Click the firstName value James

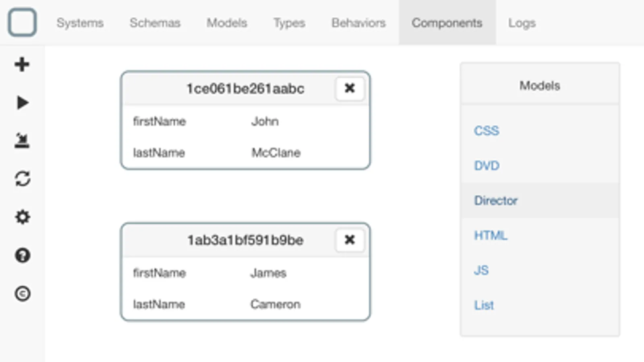coord(268,273)
